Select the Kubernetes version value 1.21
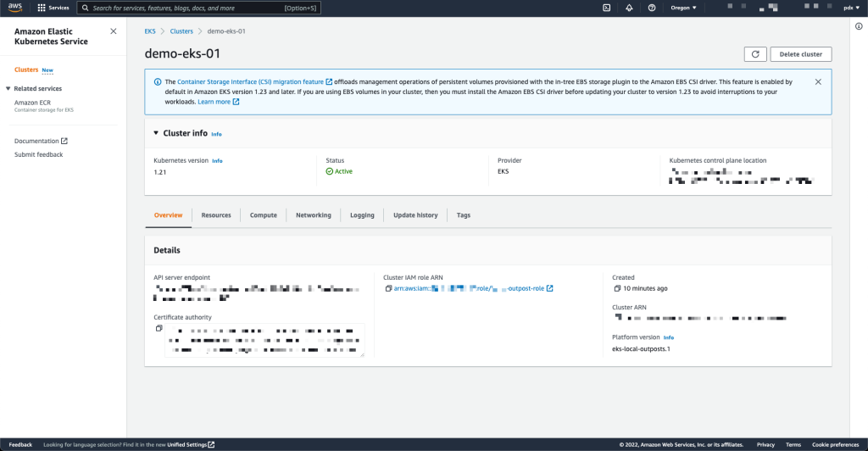The image size is (868, 451). [x=160, y=173]
